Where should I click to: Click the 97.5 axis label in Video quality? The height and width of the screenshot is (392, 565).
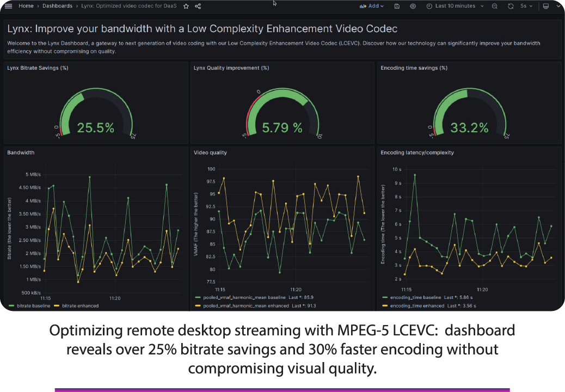pos(211,182)
